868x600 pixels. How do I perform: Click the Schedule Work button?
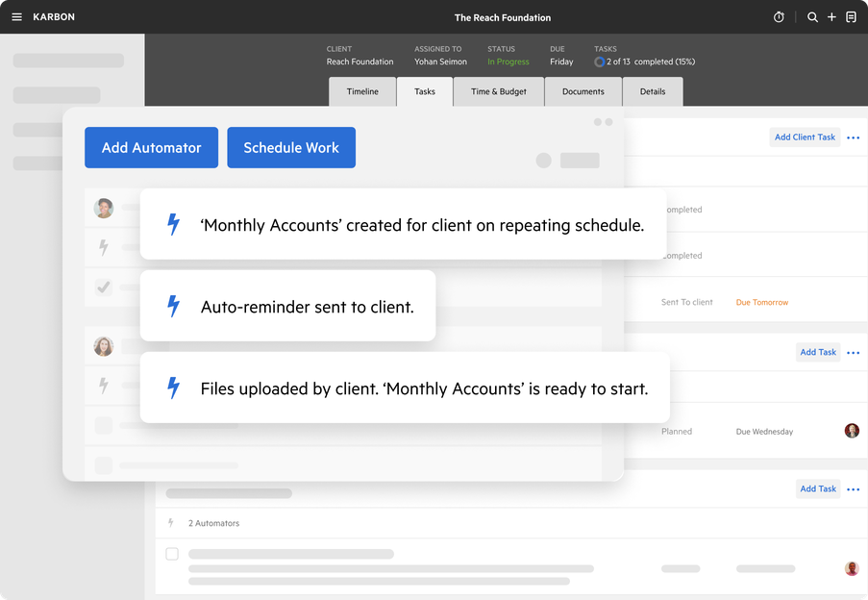tap(291, 147)
